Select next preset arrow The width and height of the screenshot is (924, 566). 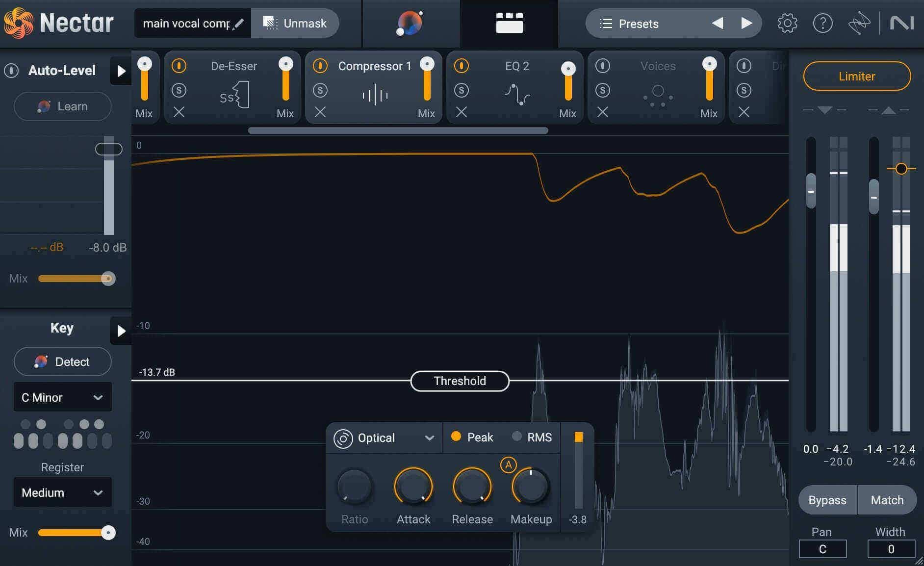(746, 23)
